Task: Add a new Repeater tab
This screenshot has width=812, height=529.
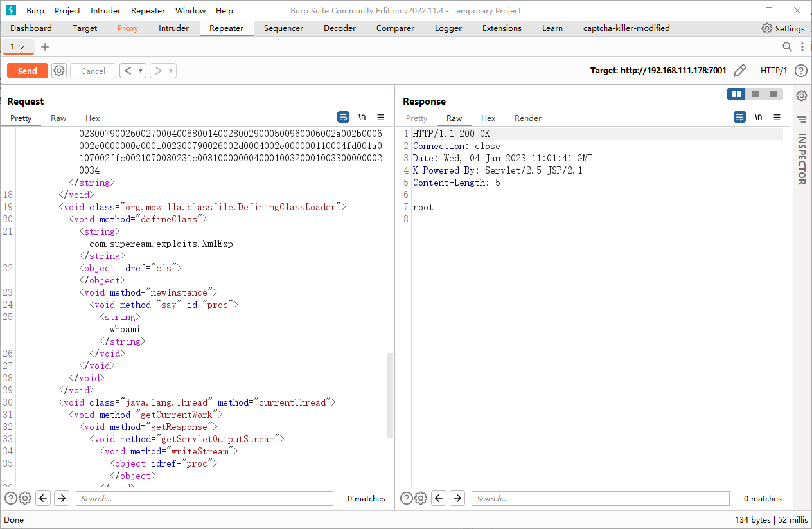Action: pyautogui.click(x=44, y=47)
